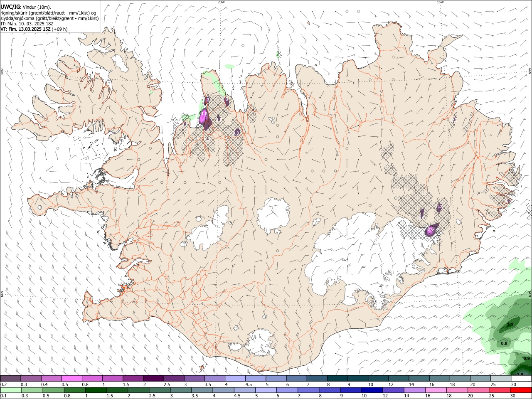The width and height of the screenshot is (532, 399).
Task: Pick the dark mauve 0.2 swatch in the upper legend
Action: (10, 379)
